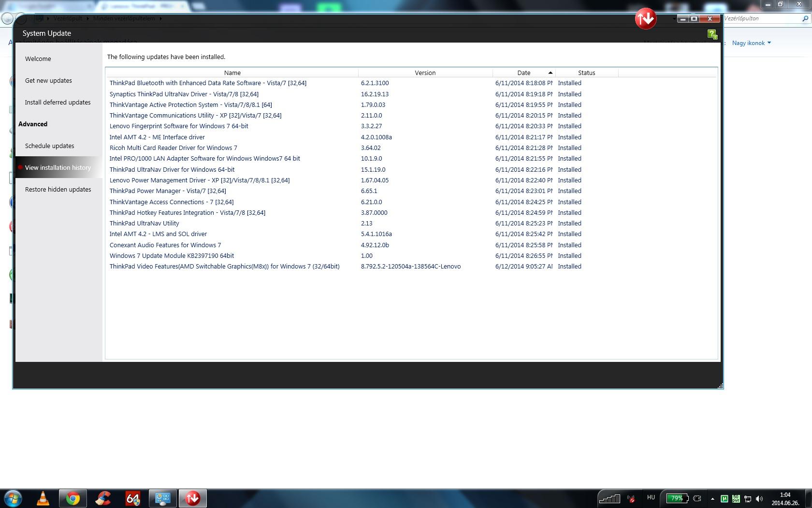Click the red System Update logo icon
This screenshot has width=812, height=508.
646,19
